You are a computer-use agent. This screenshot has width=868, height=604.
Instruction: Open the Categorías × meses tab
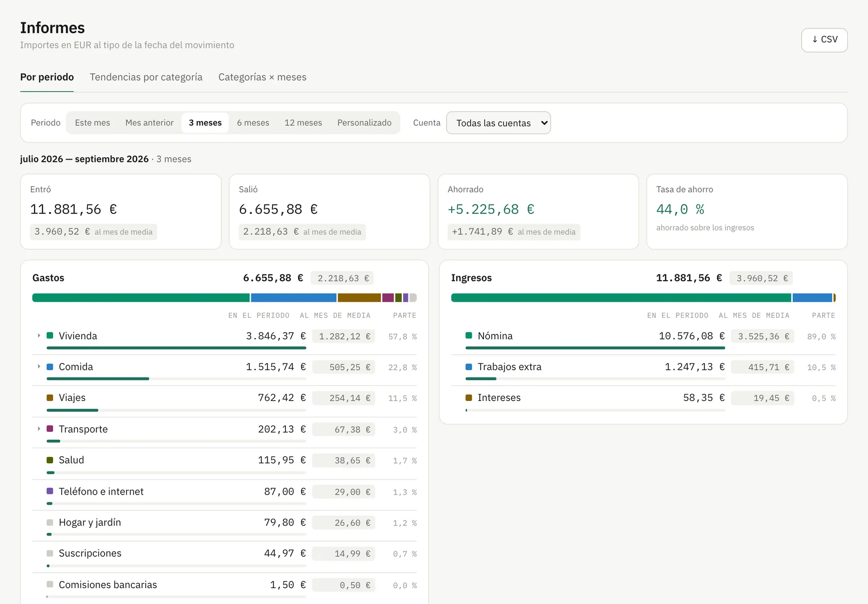(x=262, y=77)
